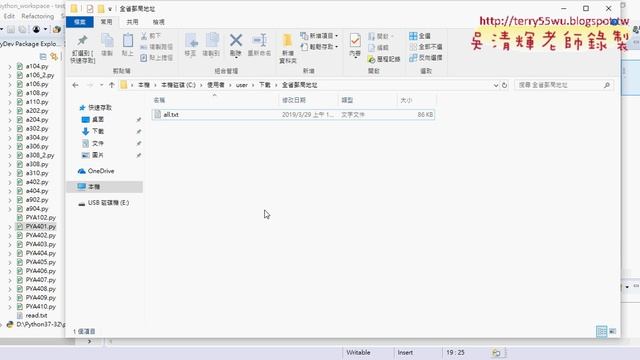Click the Delete (刪除) X icon
The width and height of the screenshot is (640, 360).
236,45
